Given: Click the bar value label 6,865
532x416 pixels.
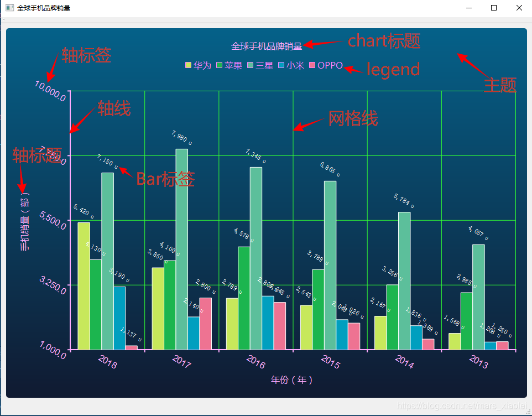Looking at the screenshot, I should click(x=330, y=169).
